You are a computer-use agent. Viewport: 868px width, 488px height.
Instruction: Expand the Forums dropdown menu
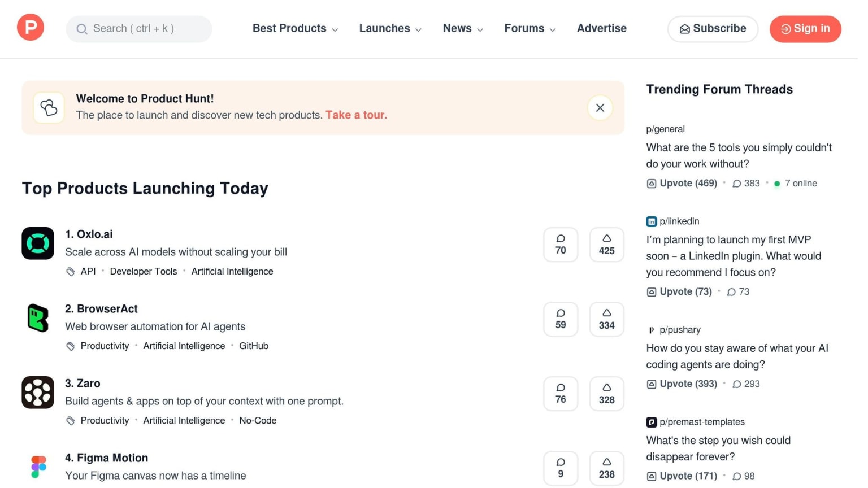point(530,28)
